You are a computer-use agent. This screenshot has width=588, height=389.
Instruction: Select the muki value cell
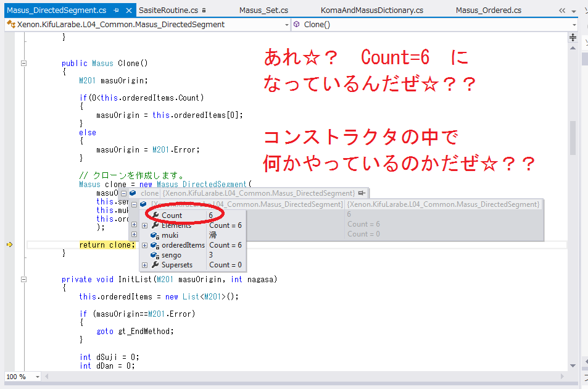pyautogui.click(x=213, y=235)
